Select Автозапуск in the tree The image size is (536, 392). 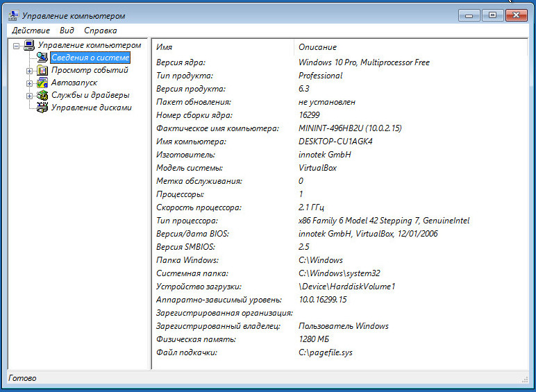point(74,83)
